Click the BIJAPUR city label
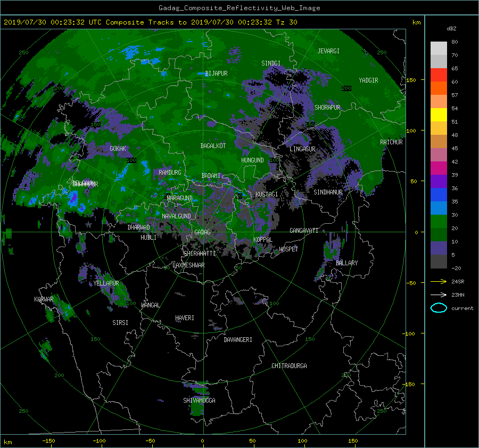This screenshot has width=479, height=448. tap(216, 74)
